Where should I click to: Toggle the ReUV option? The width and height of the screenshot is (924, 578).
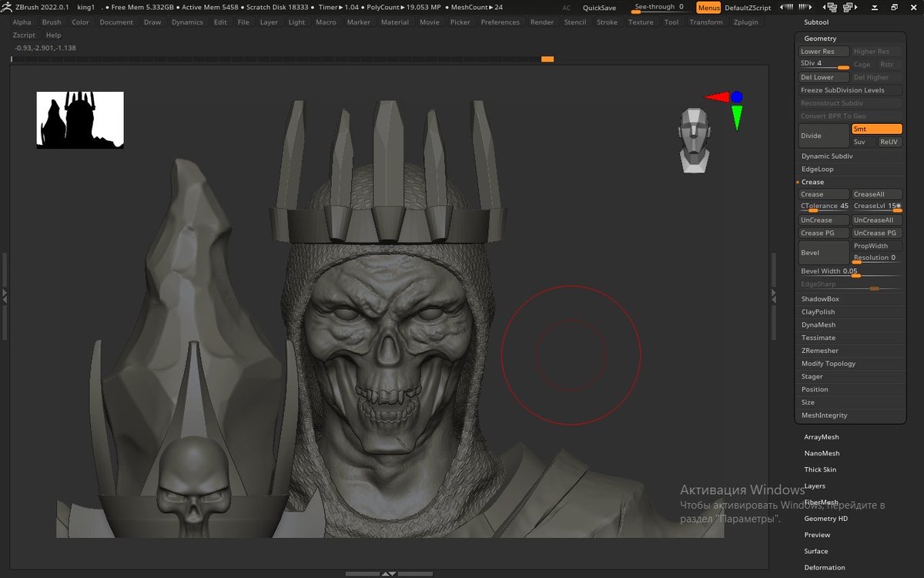889,142
